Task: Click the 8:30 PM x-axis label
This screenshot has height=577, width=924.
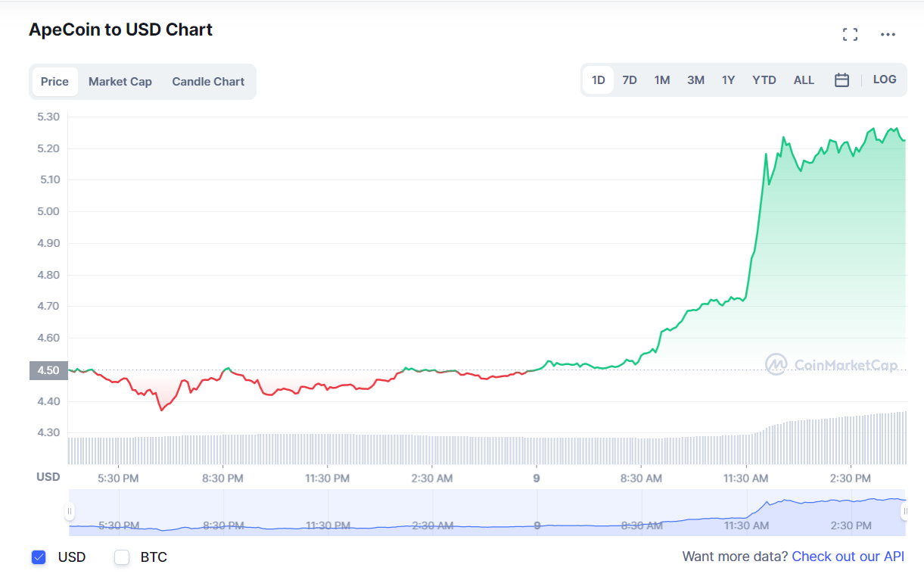Action: click(223, 478)
